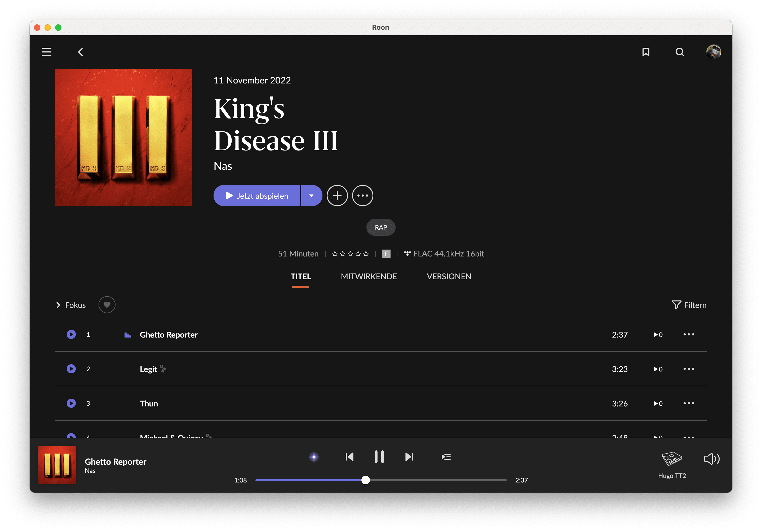Go back with the left chevron
762x532 pixels.
[81, 52]
